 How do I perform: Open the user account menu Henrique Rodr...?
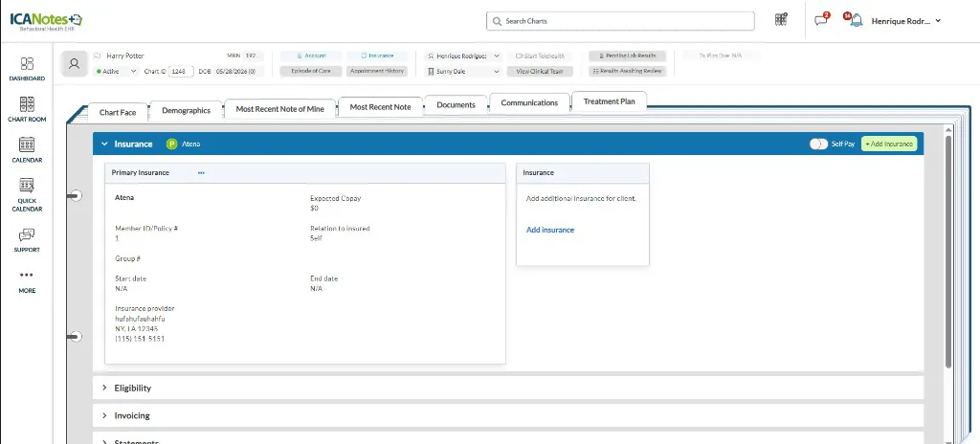point(905,21)
